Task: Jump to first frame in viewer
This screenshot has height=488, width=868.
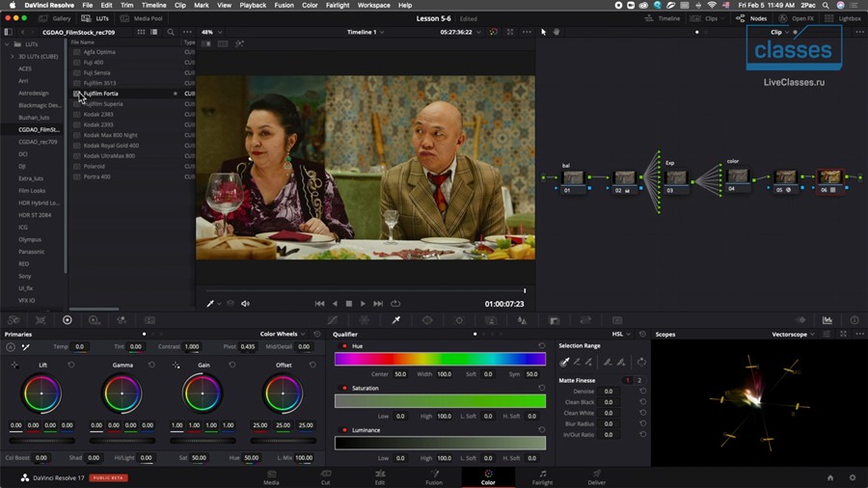Action: pos(319,304)
